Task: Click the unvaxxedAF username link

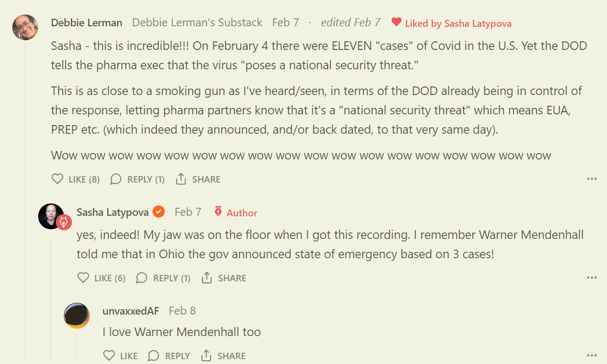Action: (131, 311)
